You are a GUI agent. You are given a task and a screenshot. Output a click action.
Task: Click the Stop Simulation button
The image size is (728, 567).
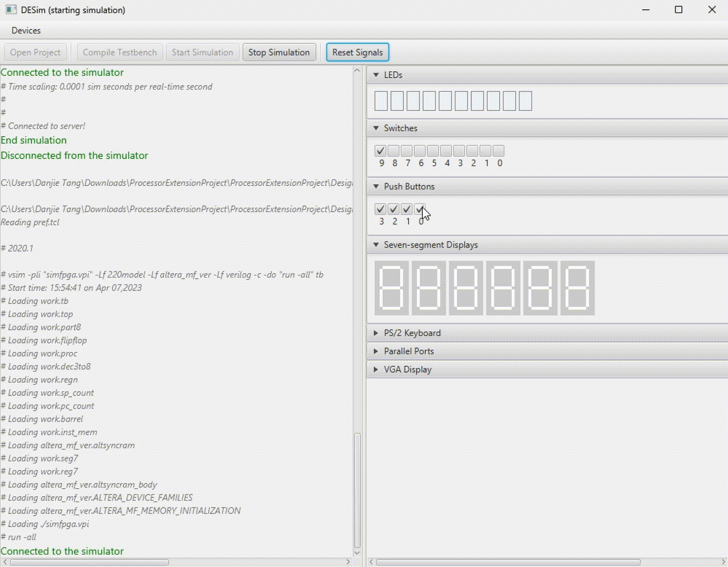(x=279, y=52)
